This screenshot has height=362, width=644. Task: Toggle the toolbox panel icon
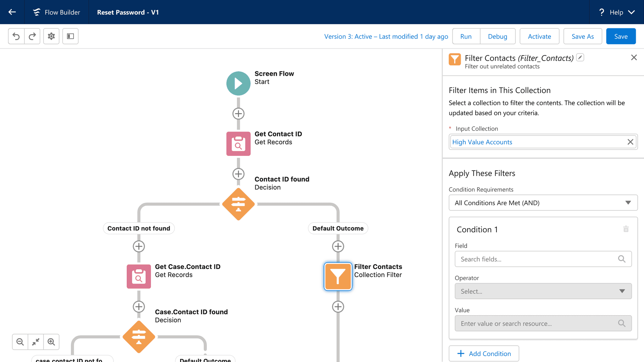click(70, 36)
